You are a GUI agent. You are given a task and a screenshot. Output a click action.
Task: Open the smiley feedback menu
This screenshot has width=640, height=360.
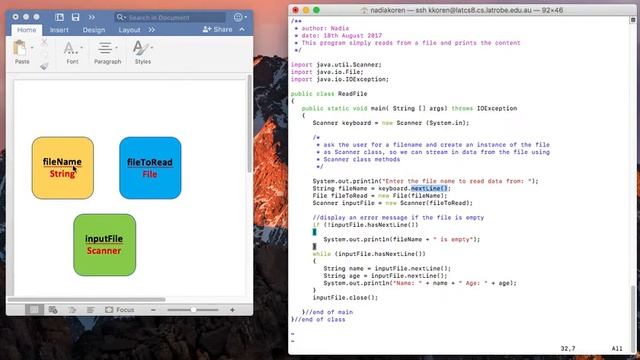pyautogui.click(x=240, y=17)
